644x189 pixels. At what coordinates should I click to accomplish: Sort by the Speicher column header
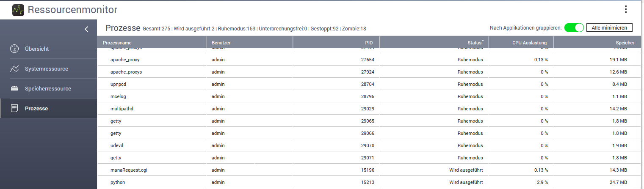tap(625, 43)
